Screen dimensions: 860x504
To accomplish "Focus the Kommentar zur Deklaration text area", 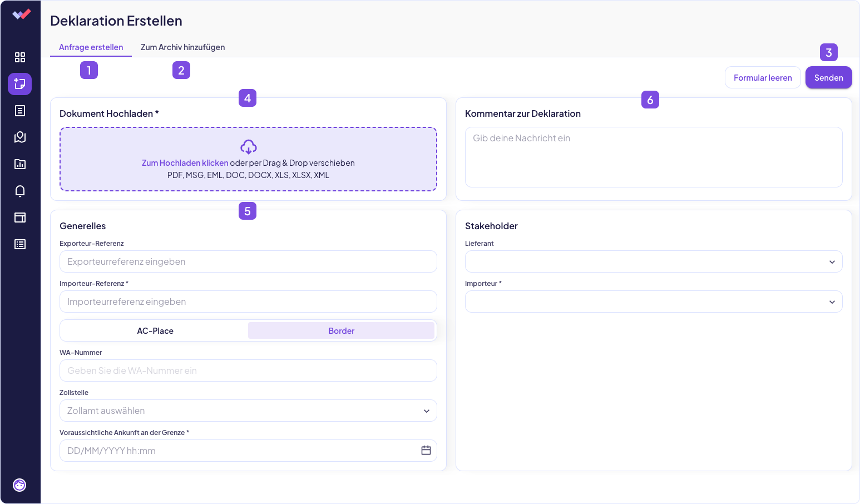I will (x=654, y=157).
